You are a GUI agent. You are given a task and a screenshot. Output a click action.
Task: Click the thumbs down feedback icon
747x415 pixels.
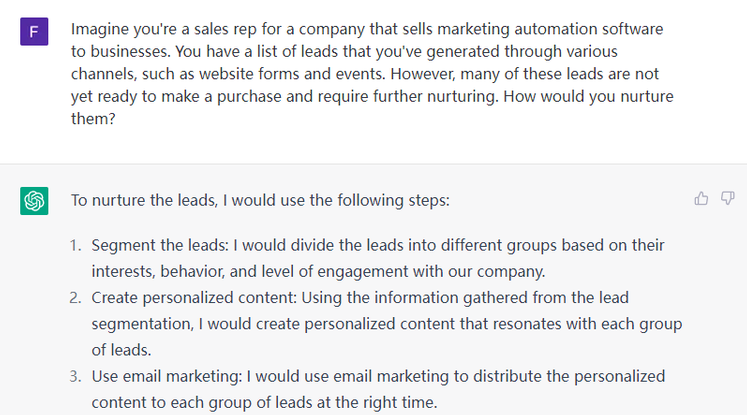(727, 198)
